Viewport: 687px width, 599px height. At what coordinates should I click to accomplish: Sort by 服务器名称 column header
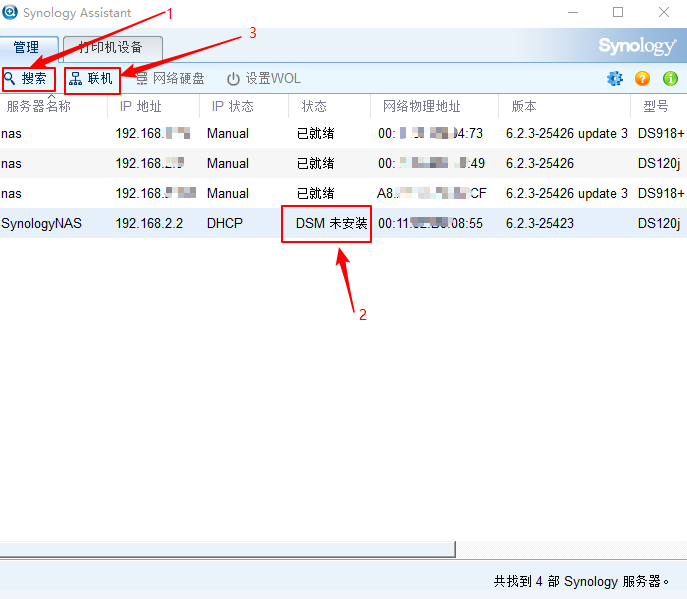point(53,106)
